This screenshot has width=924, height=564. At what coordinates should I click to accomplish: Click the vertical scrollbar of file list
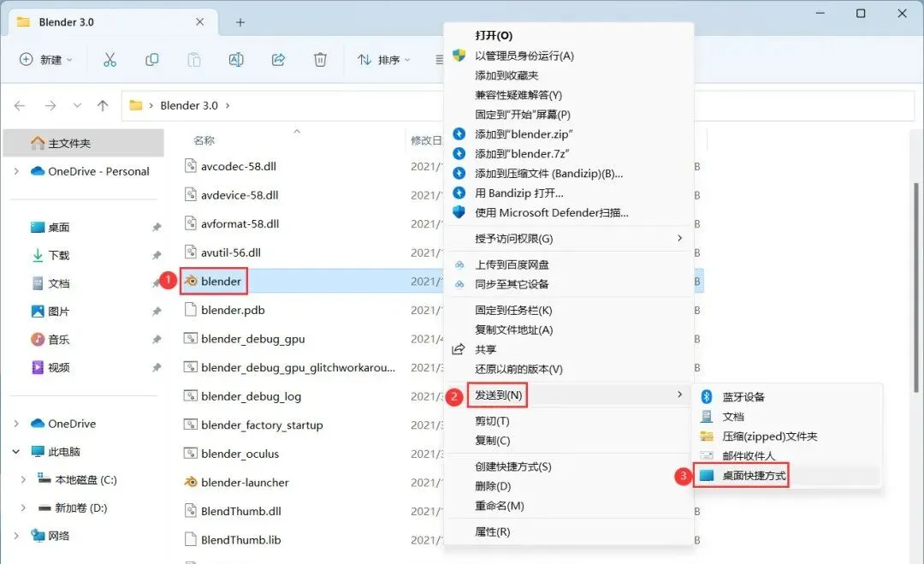pos(915,287)
